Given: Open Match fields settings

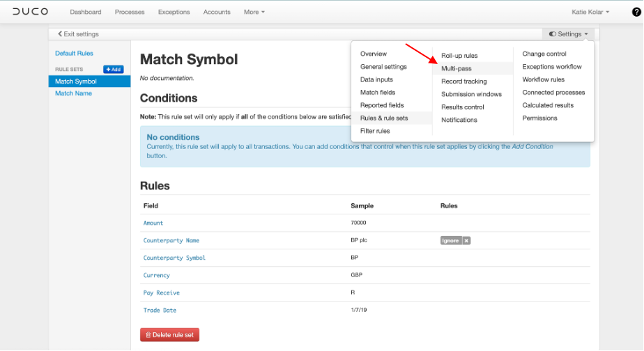Looking at the screenshot, I should (x=378, y=93).
